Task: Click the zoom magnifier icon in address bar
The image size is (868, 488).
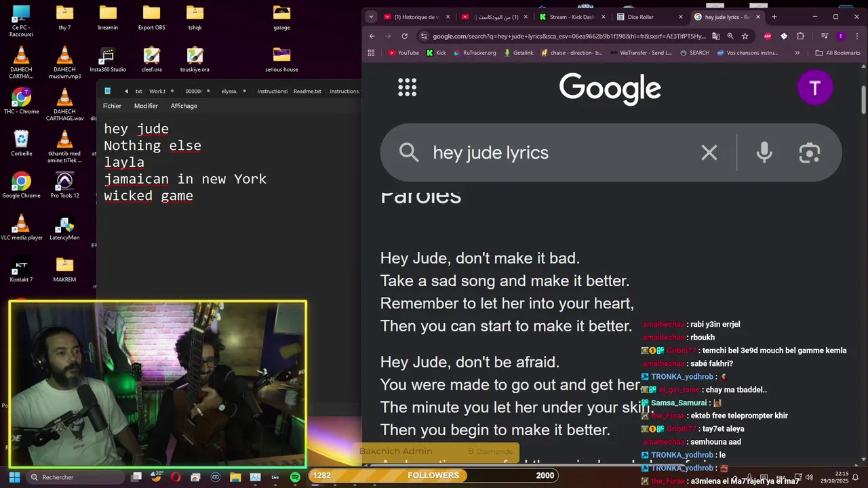Action: click(730, 36)
